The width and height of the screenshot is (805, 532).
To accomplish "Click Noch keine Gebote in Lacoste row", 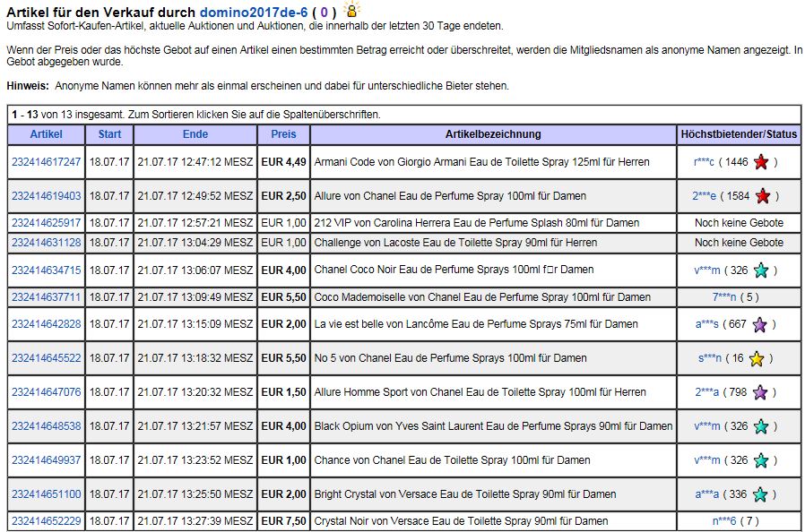I will coord(739,242).
